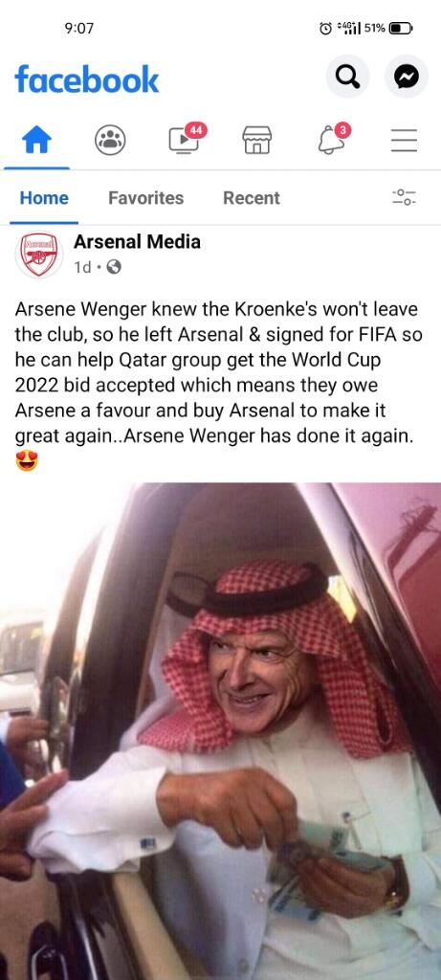The width and height of the screenshot is (441, 980).
Task: Open the Arsenal Media page name link
Action: 137,242
